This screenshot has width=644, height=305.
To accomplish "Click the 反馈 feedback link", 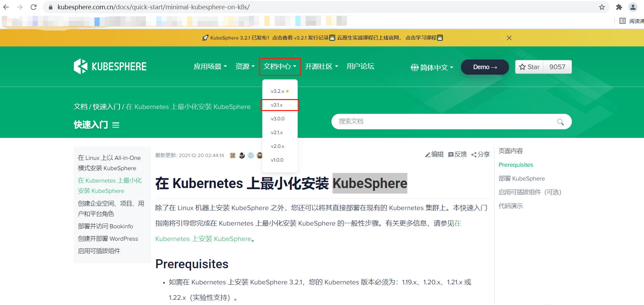I will tap(457, 154).
